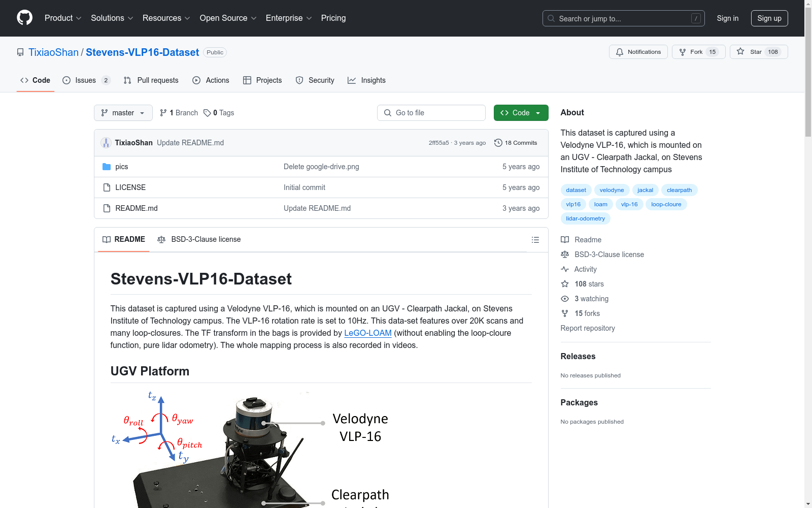Image resolution: width=812 pixels, height=508 pixels.
Task: Open the Security tab
Action: 315,80
